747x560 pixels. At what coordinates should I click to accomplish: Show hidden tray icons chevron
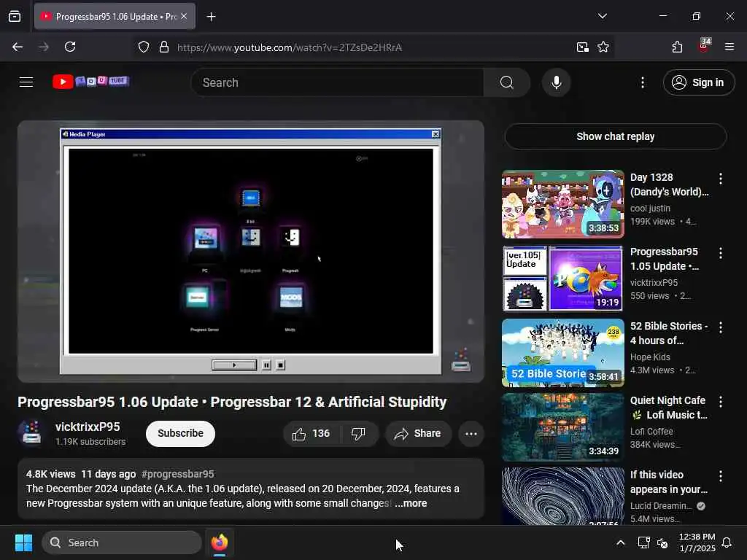(x=620, y=542)
